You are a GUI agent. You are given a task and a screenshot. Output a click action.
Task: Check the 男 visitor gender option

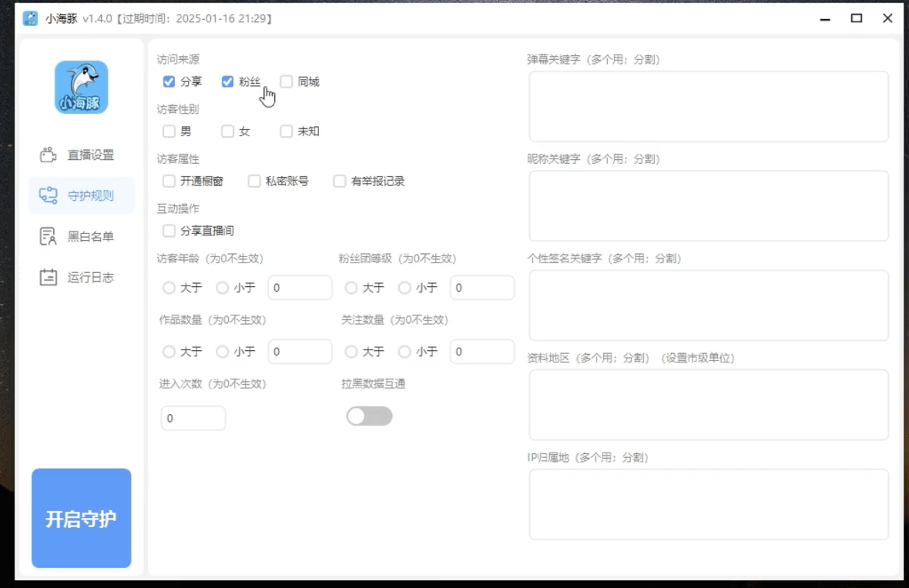pos(169,131)
